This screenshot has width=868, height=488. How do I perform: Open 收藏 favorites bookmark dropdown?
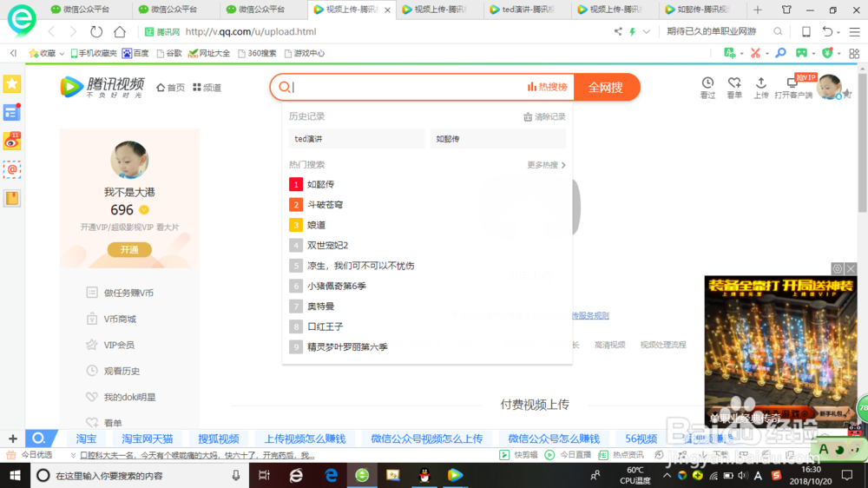(x=47, y=53)
